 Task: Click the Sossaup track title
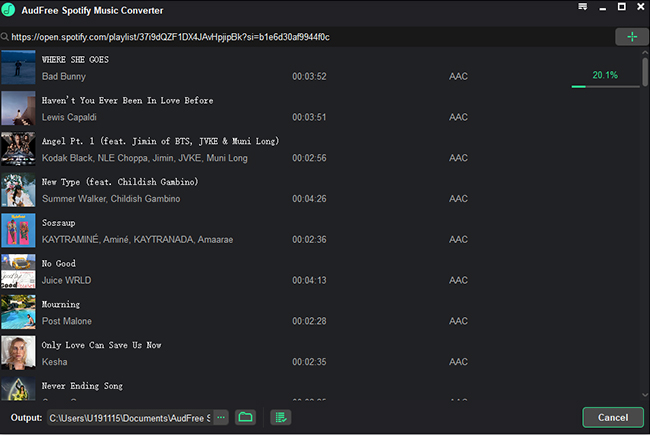(58, 223)
